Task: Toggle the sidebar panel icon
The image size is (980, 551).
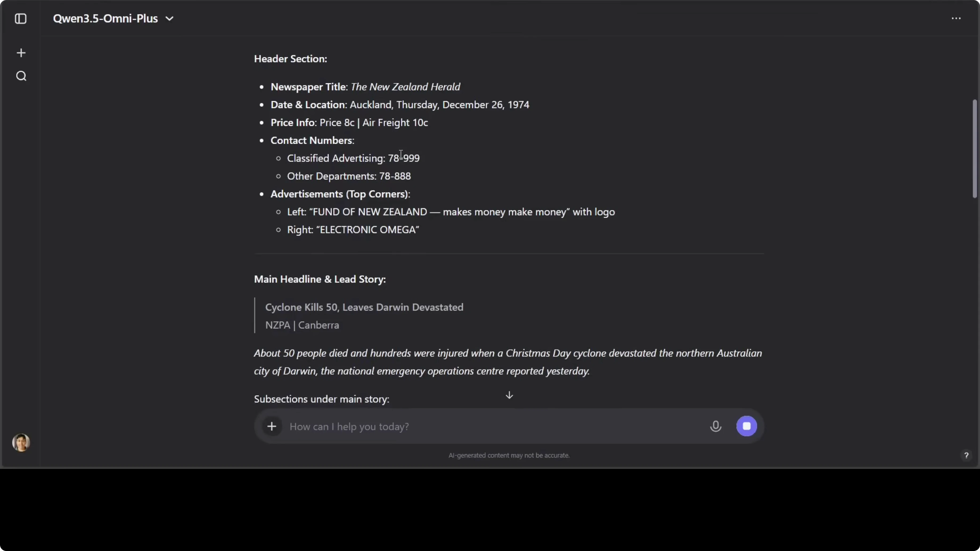Action: point(21,19)
